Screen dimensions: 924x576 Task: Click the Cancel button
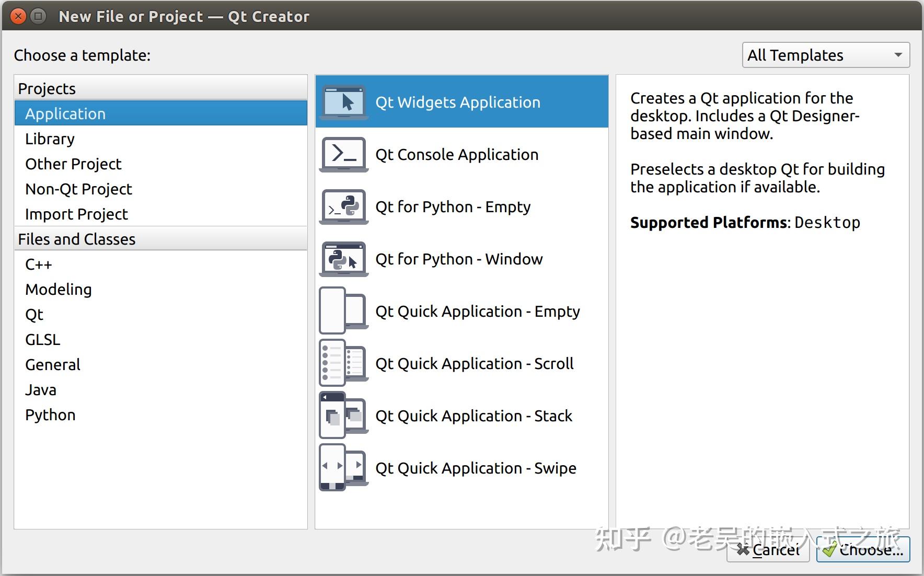(768, 549)
